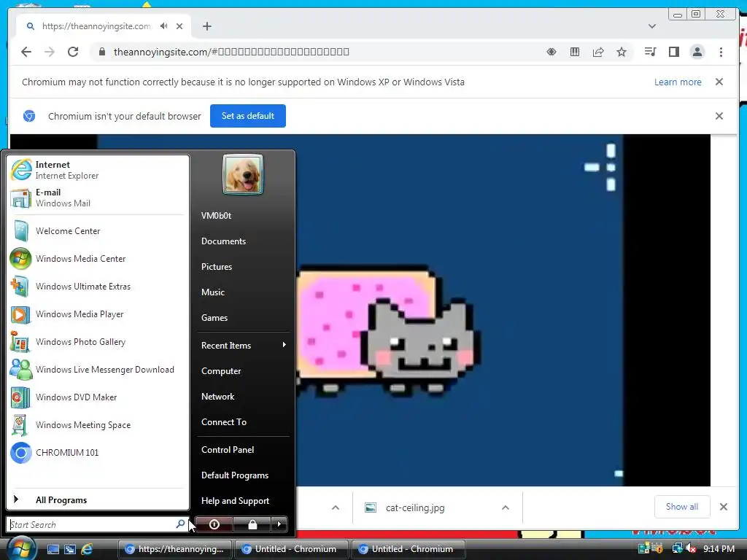This screenshot has height=560, width=747.
Task: Open Internet Explorer from Start menu
Action: point(98,170)
